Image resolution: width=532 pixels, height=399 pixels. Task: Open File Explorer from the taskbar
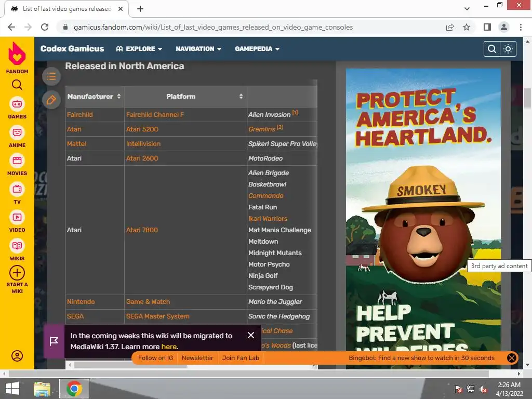[x=42, y=389]
